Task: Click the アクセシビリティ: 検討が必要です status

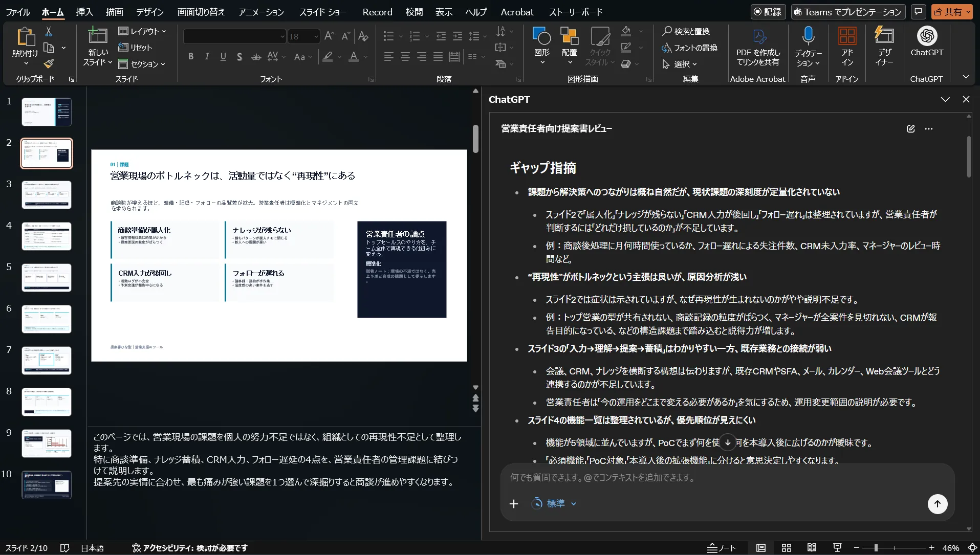Action: 190,548
